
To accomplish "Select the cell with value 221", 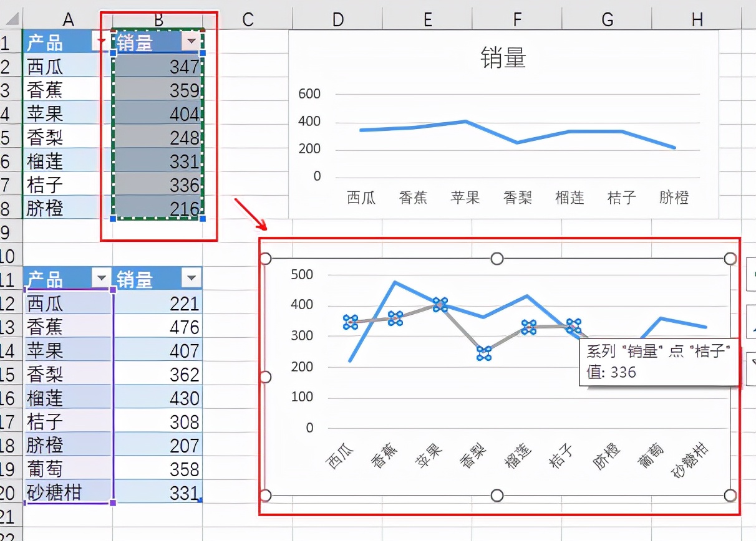I will point(158,302).
